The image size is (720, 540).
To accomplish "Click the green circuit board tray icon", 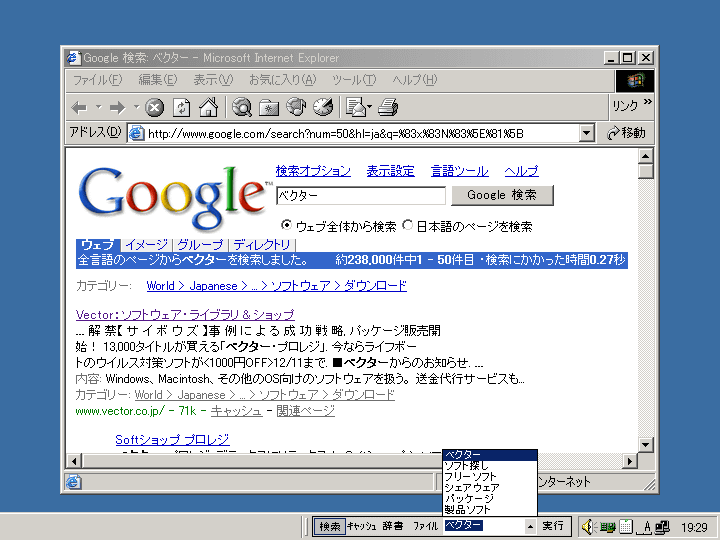I will click(x=608, y=527).
